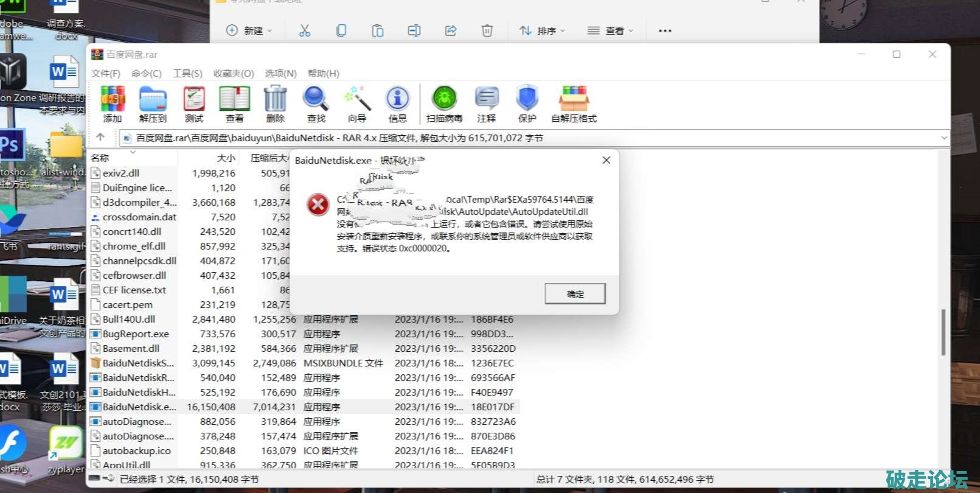Select BugReport.exe in the file list
This screenshot has width=980, height=493.
coord(136,334)
